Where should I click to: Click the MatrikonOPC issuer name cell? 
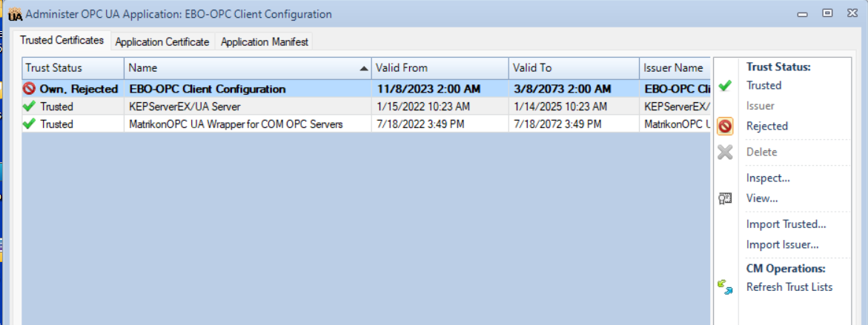tap(675, 124)
